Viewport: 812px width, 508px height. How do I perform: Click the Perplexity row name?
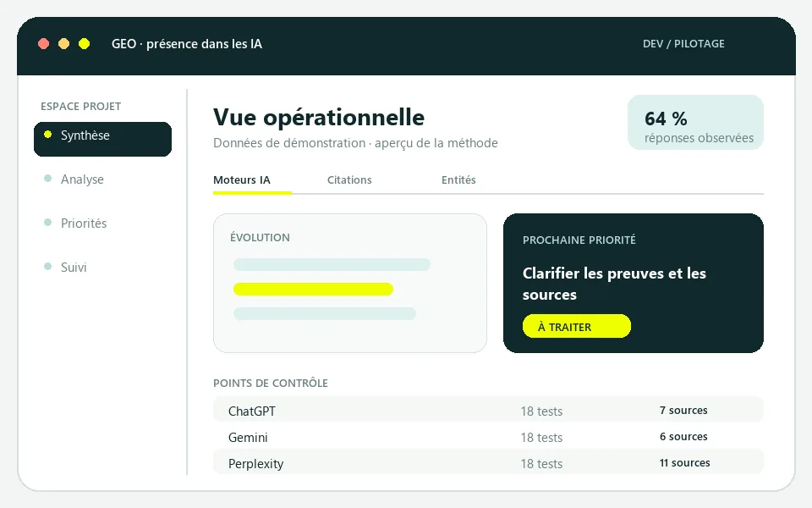coord(255,464)
